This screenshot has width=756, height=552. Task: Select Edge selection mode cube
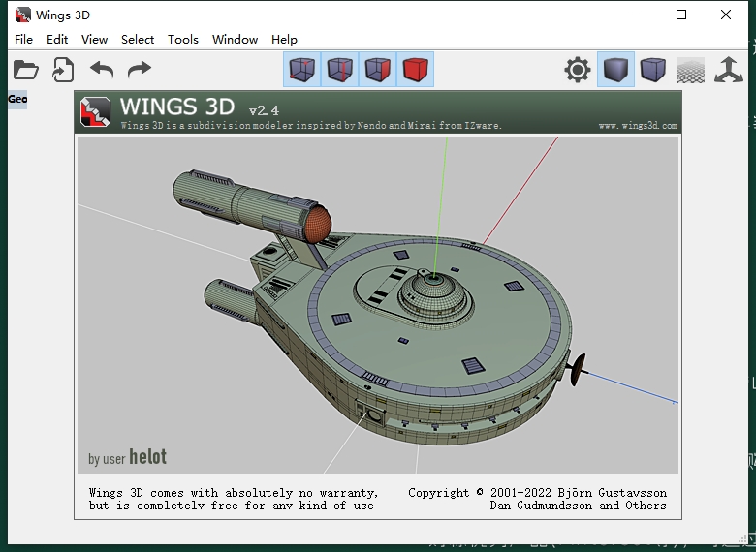339,70
